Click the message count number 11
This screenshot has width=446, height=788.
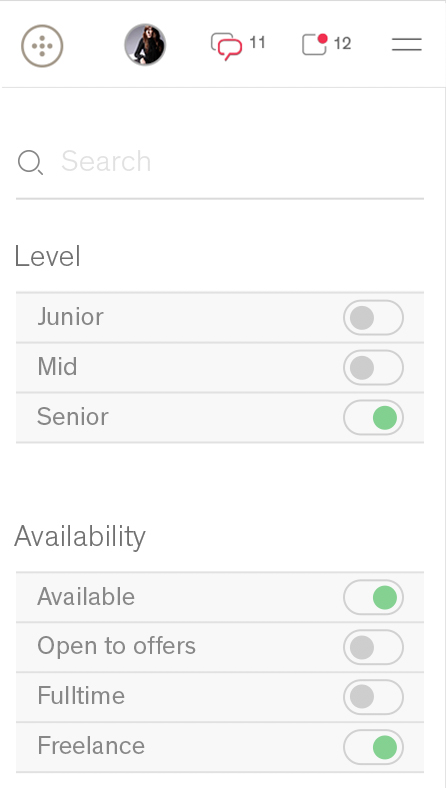[257, 43]
